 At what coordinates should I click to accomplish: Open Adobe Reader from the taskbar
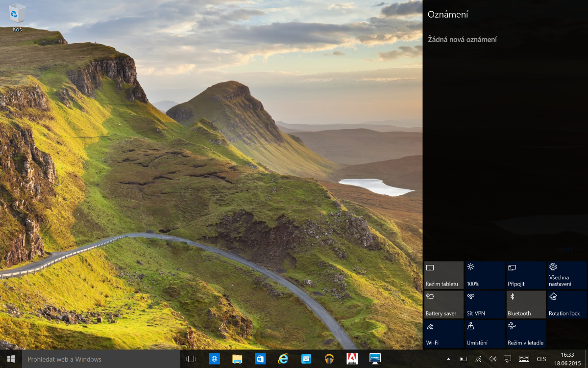pyautogui.click(x=352, y=359)
